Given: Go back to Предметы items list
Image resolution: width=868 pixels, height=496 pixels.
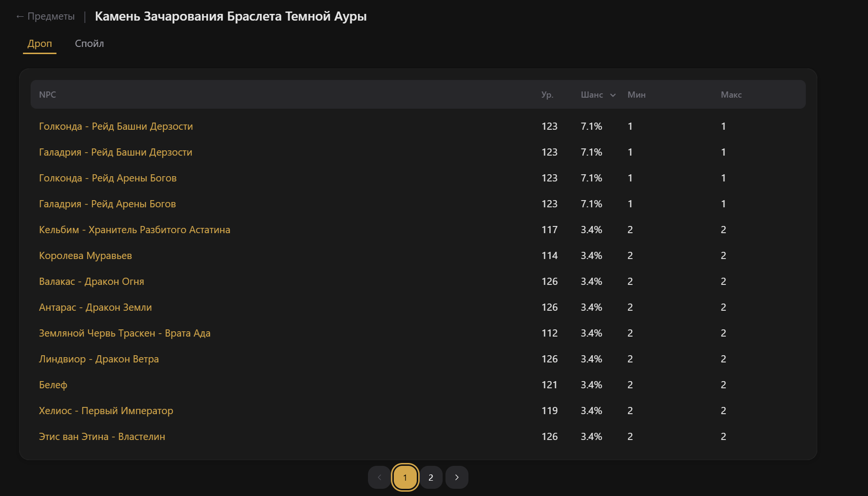Looking at the screenshot, I should [x=45, y=16].
